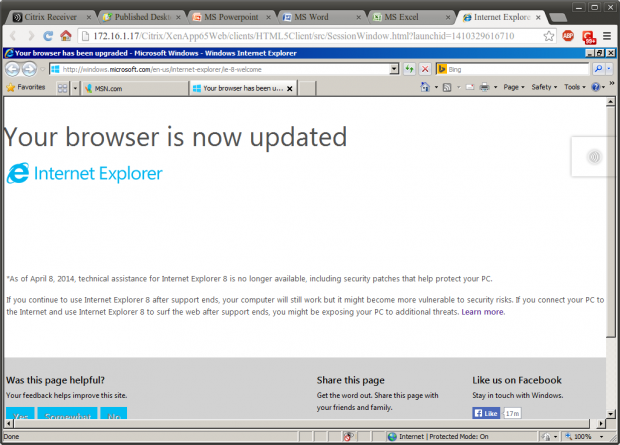Click Facebook Like button
This screenshot has height=445, width=620.
tap(486, 413)
